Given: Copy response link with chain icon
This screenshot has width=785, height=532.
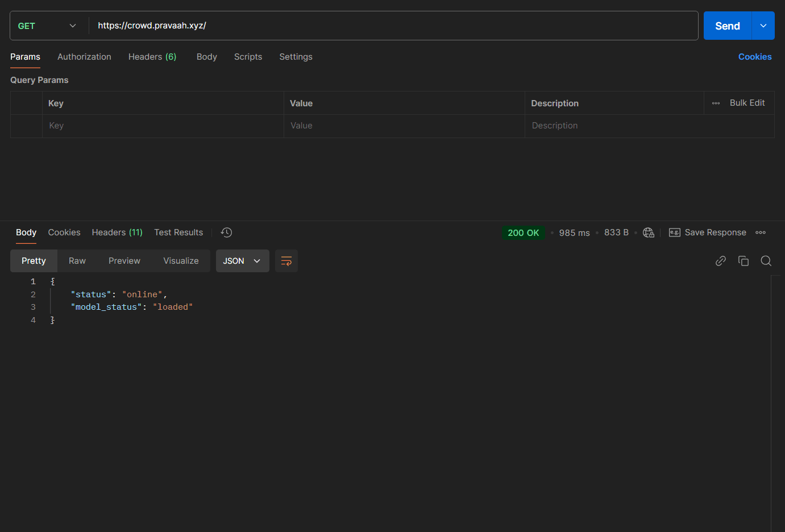Looking at the screenshot, I should 720,261.
